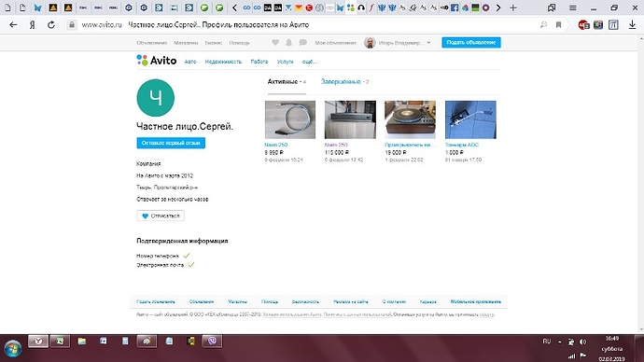Open the 'Проигрыватель ви...' listing title
This screenshot has height=362, width=644.
coord(410,145)
